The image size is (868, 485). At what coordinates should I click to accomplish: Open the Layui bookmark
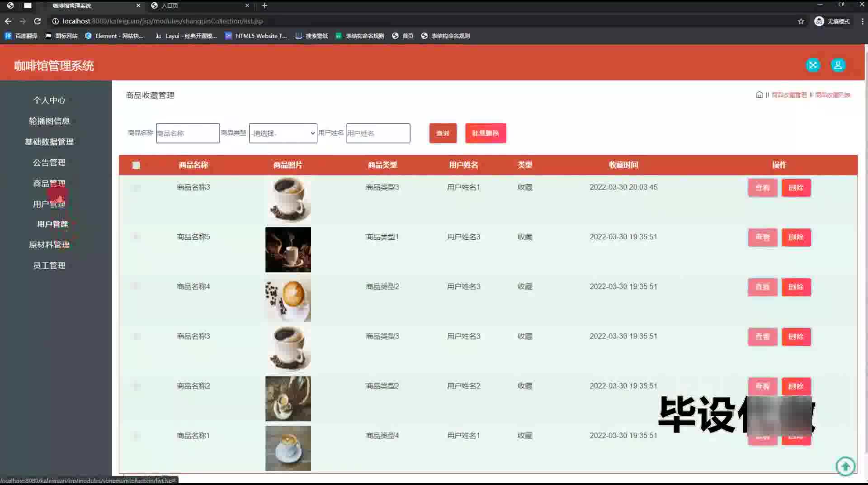(186, 36)
